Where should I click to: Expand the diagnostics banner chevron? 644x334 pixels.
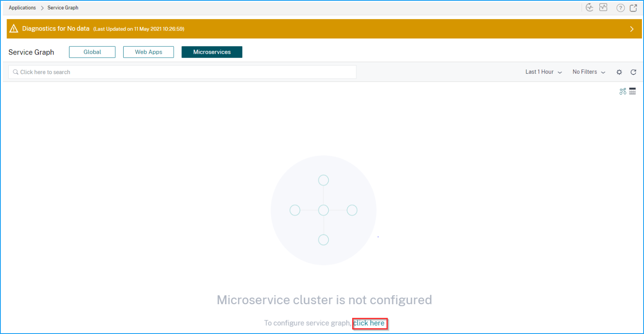(632, 29)
